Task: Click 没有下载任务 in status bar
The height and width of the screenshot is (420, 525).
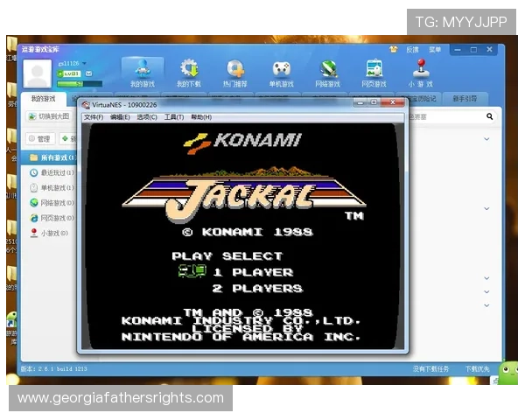Action: (430, 368)
